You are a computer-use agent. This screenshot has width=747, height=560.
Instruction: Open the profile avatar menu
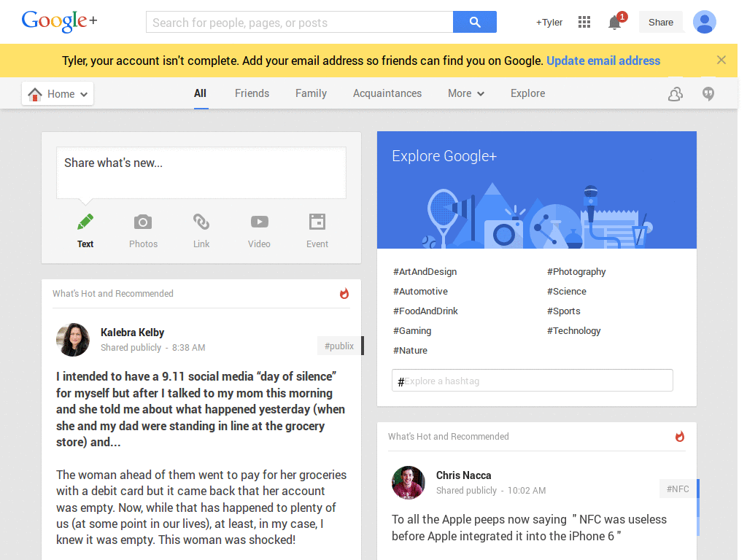pos(705,22)
